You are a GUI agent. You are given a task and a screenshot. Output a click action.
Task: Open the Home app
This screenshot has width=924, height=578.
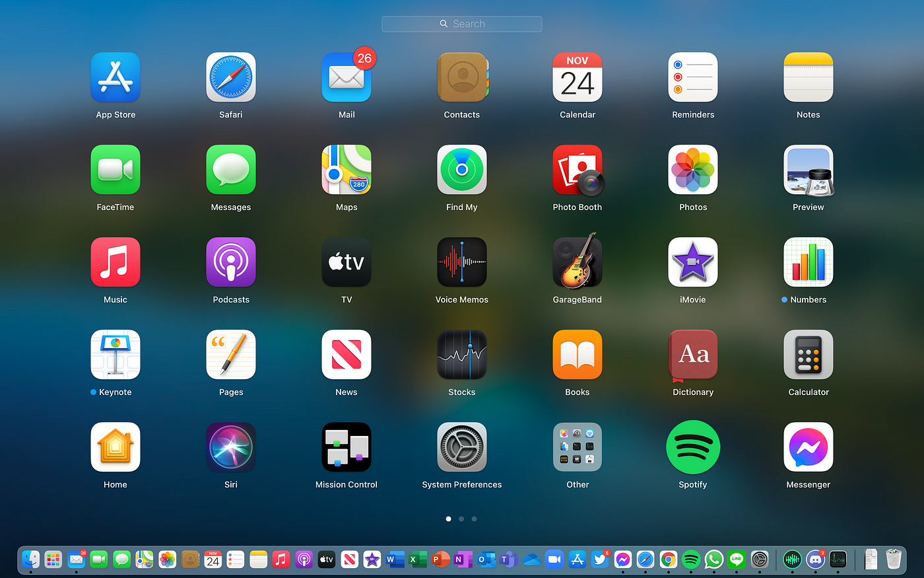click(x=115, y=447)
